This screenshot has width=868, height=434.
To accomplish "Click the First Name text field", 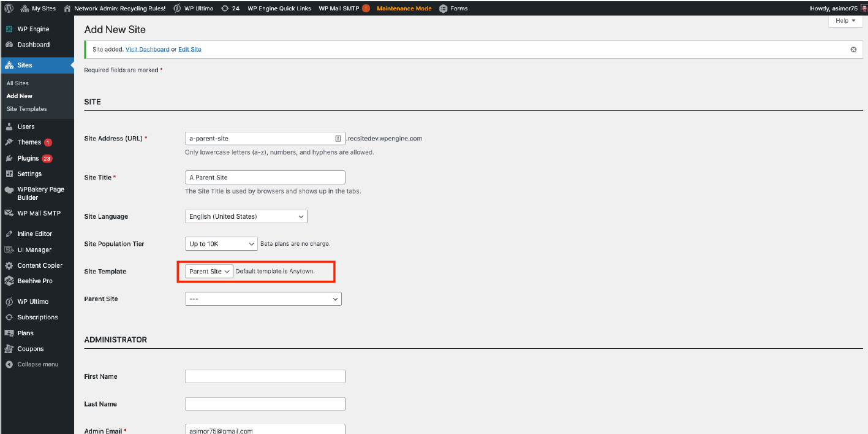I will click(x=265, y=376).
